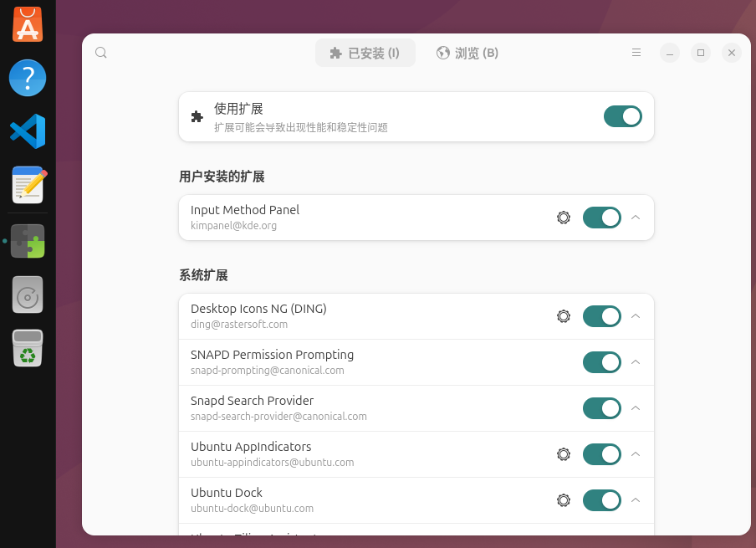Maximize the Extension Manager window
756x548 pixels.
(x=701, y=53)
